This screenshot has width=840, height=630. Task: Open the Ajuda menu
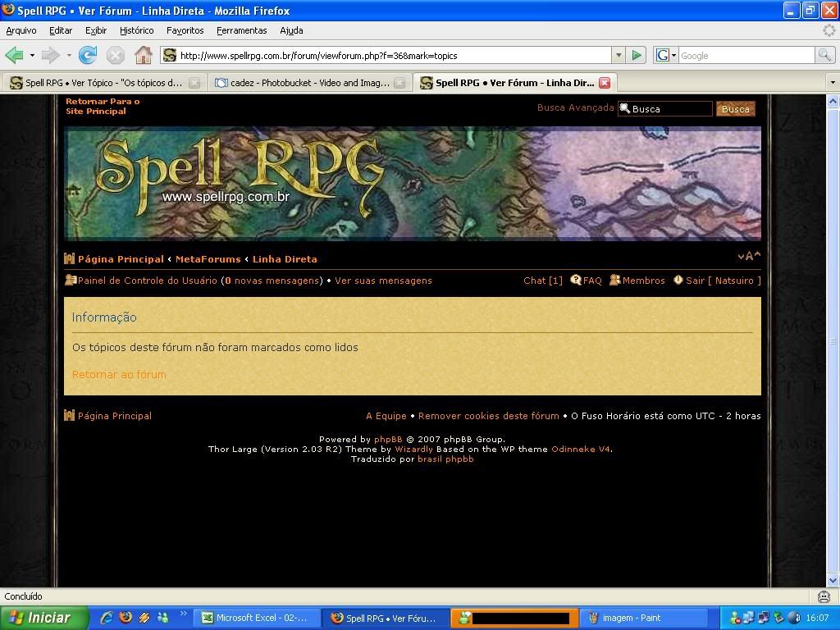(291, 30)
